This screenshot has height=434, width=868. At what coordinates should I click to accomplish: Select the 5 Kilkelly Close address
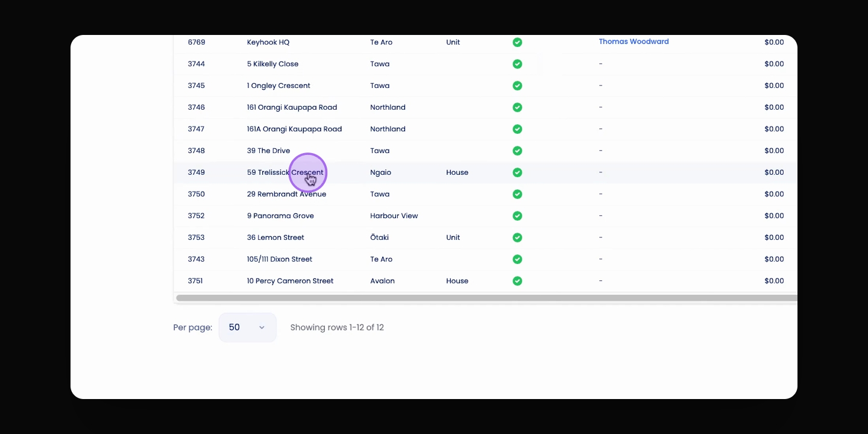[272, 64]
